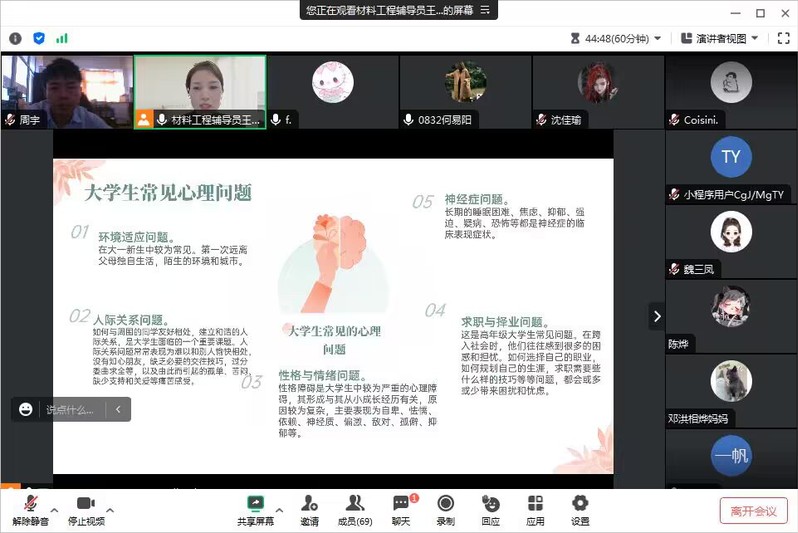Screen dimensions: 798x533
Task: Click the 说点什么 chat input box
Action: click(x=70, y=409)
